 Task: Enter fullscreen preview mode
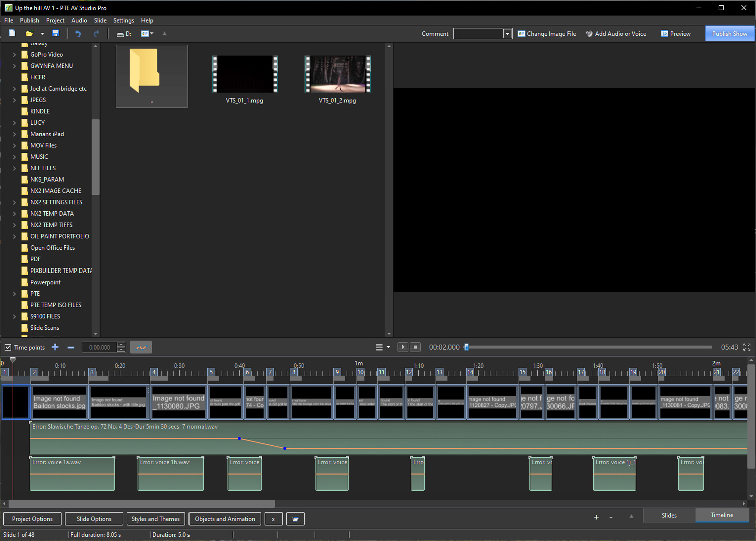coord(747,347)
